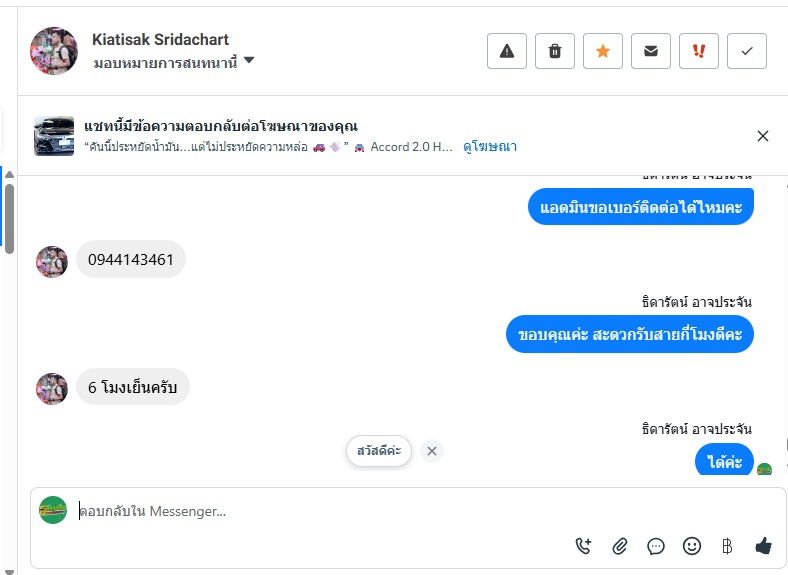The width and height of the screenshot is (788, 575).
Task: Open the Accord car ad thumbnail
Action: click(x=54, y=135)
